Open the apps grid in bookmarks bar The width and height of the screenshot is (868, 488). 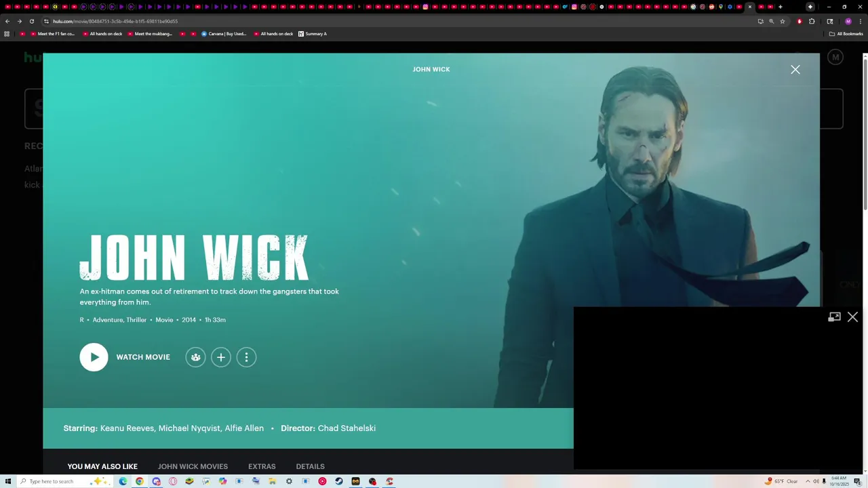(x=7, y=34)
